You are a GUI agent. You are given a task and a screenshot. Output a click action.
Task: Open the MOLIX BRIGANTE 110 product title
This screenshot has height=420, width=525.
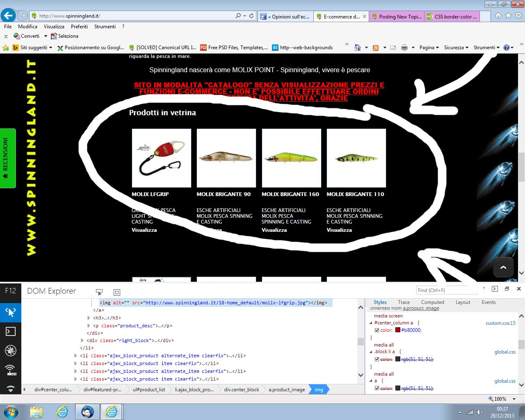pos(355,194)
